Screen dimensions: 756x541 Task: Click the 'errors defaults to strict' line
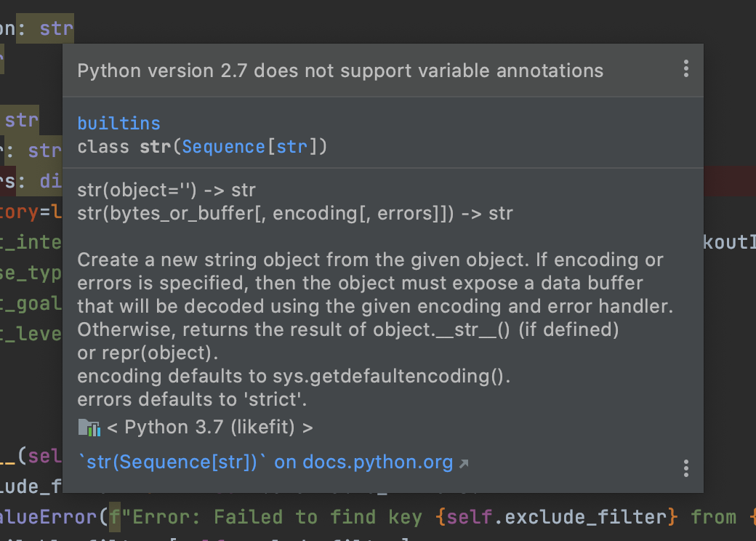click(x=192, y=400)
